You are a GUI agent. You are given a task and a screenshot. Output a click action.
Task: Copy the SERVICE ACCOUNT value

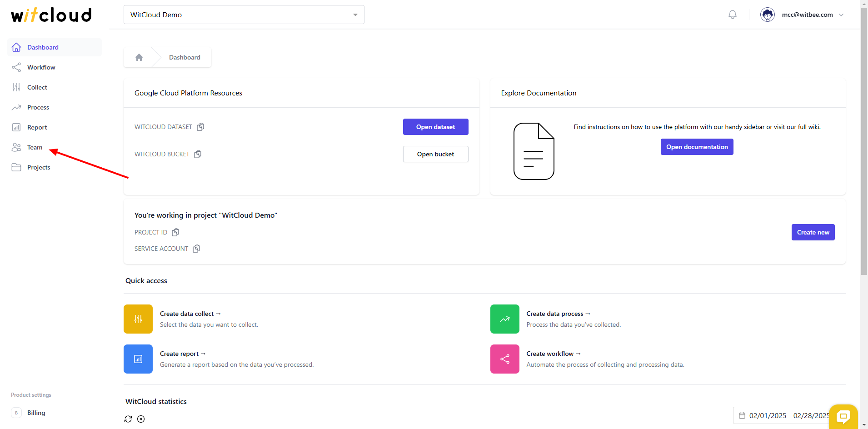click(x=196, y=249)
